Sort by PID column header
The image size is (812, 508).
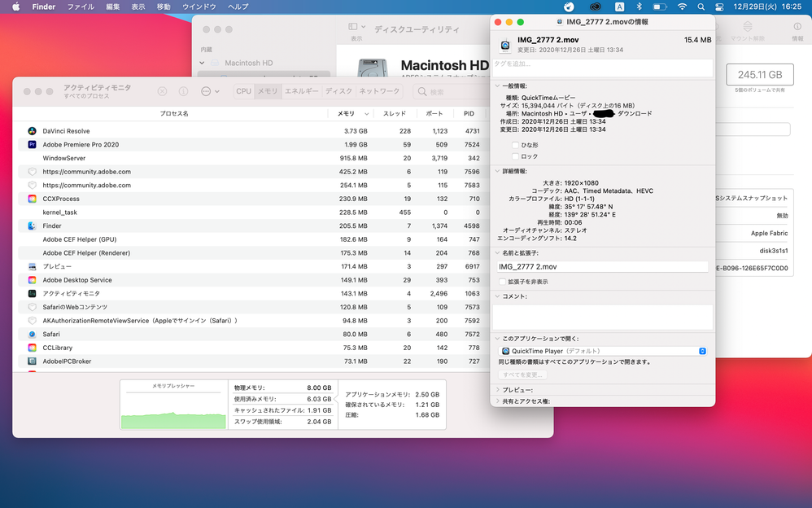(469, 113)
